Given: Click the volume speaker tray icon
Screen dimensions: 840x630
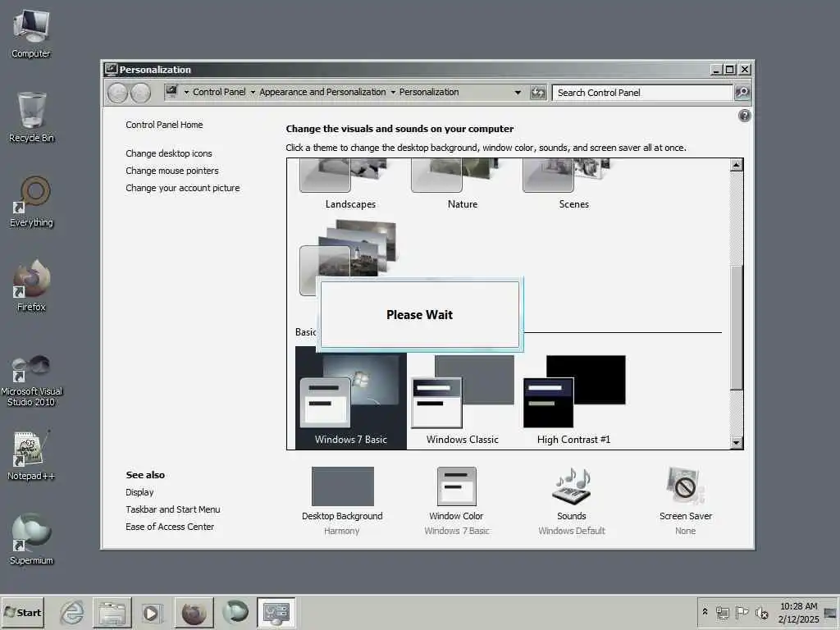Looking at the screenshot, I should (x=761, y=612).
